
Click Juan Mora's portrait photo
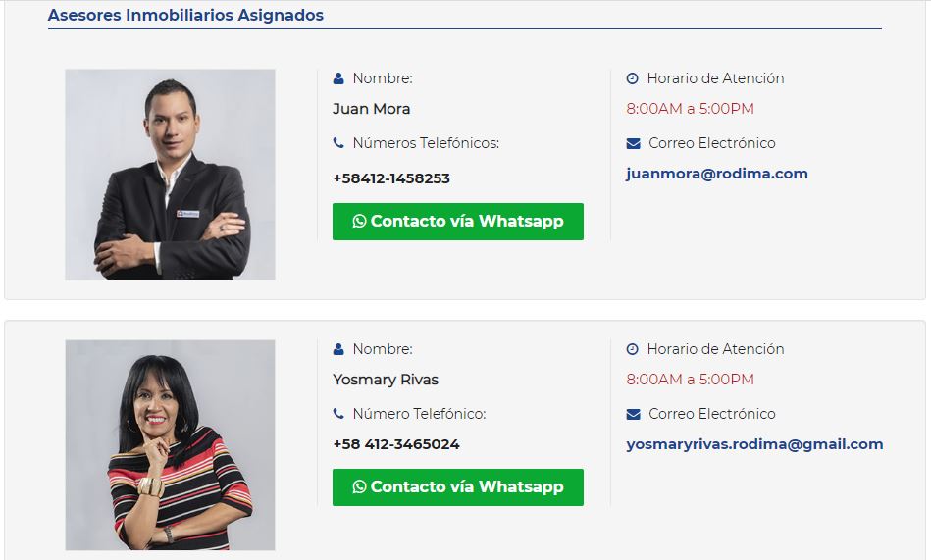coord(170,175)
